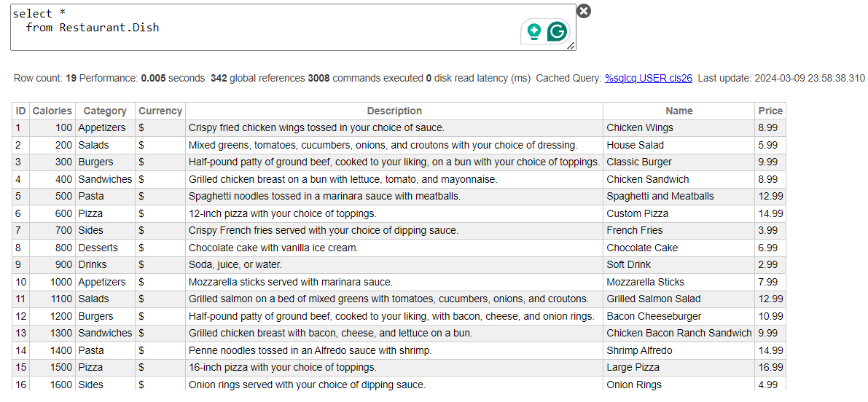868x402 pixels.
Task: Click the price 16.99 cell
Action: click(770, 367)
